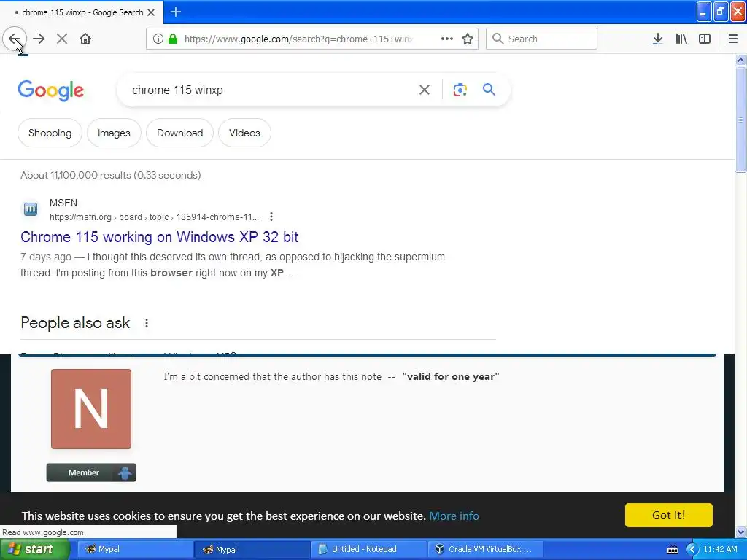747x560 pixels.
Task: Stop loading the current page
Action: pyautogui.click(x=62, y=39)
